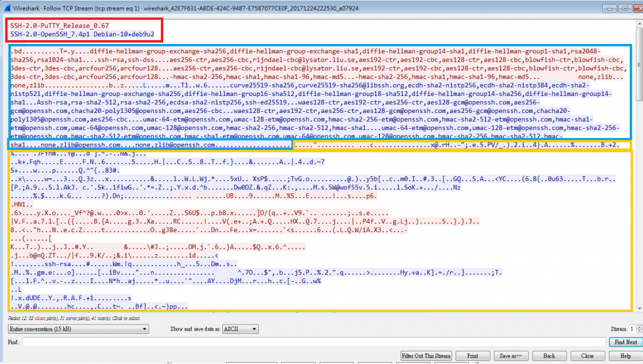Click the Find Next button
The image size is (643, 364).
click(625, 342)
